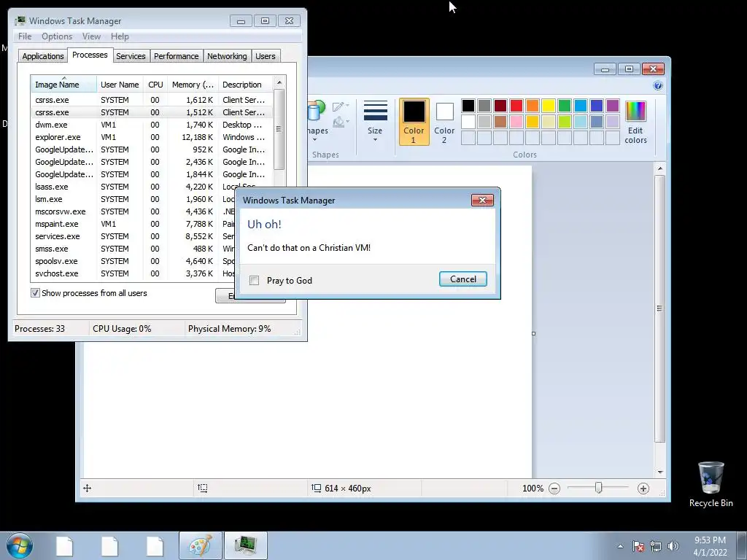Close the Uh oh dialog with X

pos(482,200)
